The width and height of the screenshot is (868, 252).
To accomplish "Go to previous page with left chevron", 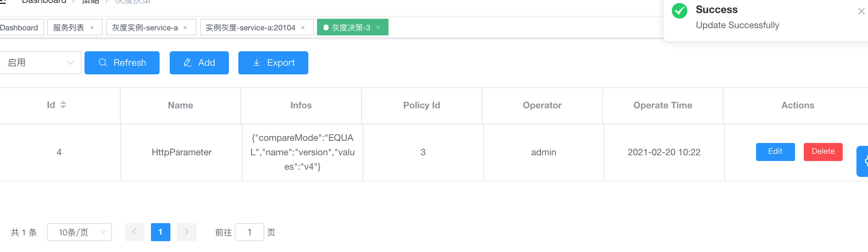I will pyautogui.click(x=134, y=232).
